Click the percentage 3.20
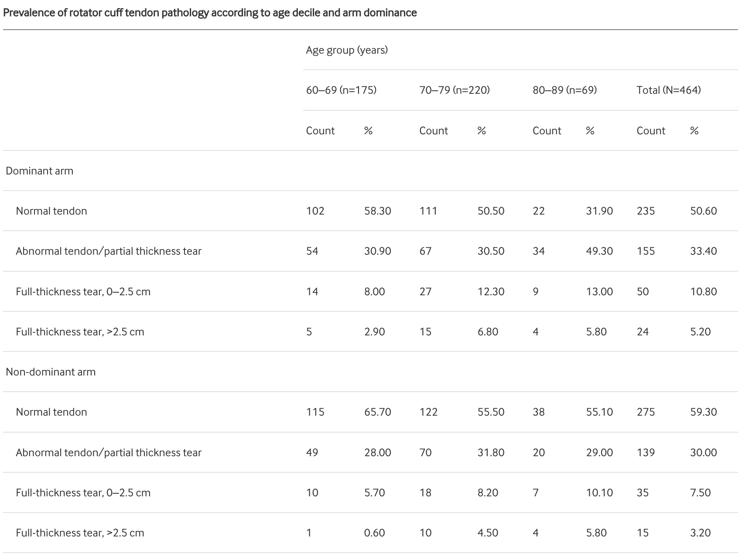 click(x=701, y=533)
